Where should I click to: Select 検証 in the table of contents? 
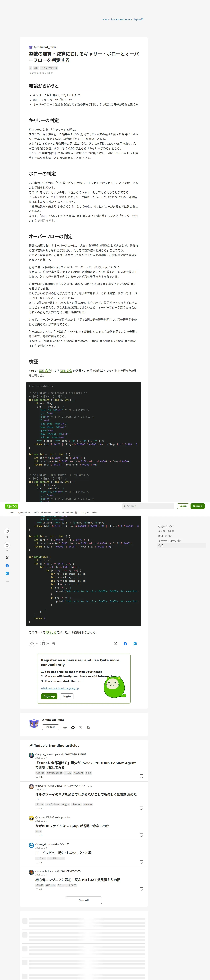181,546
